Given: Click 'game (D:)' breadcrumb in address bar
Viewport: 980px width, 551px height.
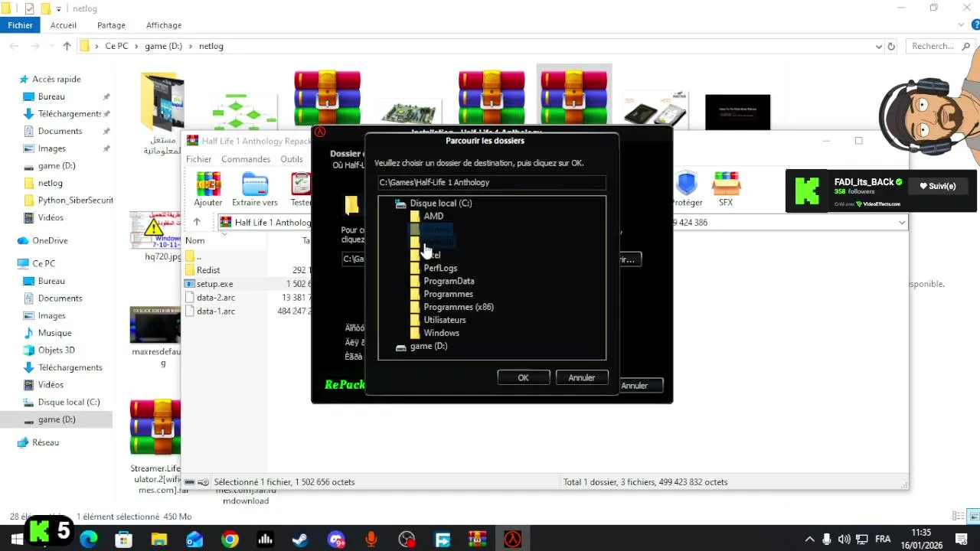Looking at the screenshot, I should (x=163, y=46).
